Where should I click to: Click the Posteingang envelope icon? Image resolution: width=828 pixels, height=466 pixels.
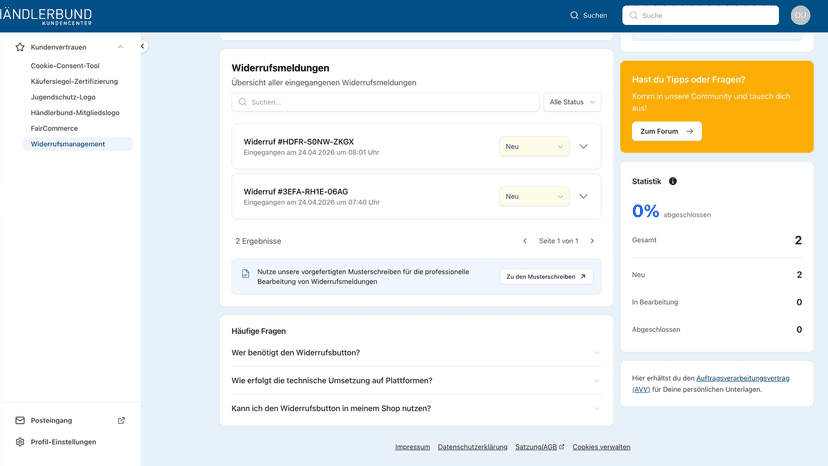coord(20,421)
